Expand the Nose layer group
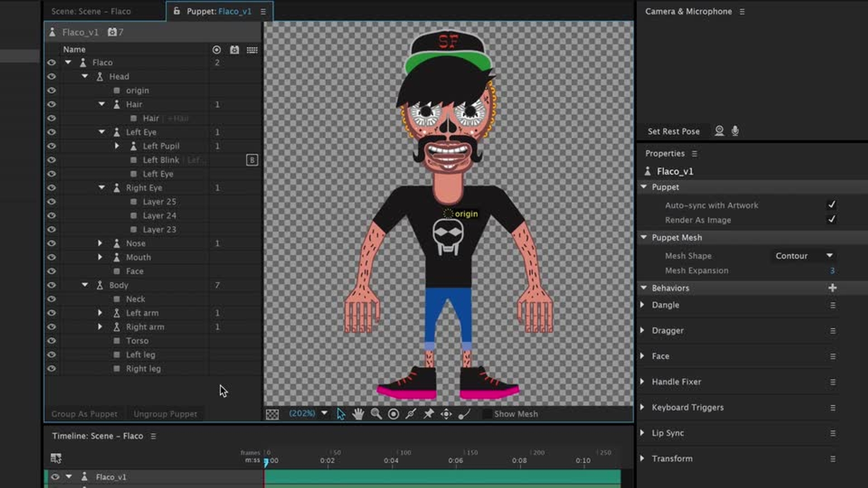Image resolution: width=868 pixels, height=488 pixels. [x=100, y=243]
